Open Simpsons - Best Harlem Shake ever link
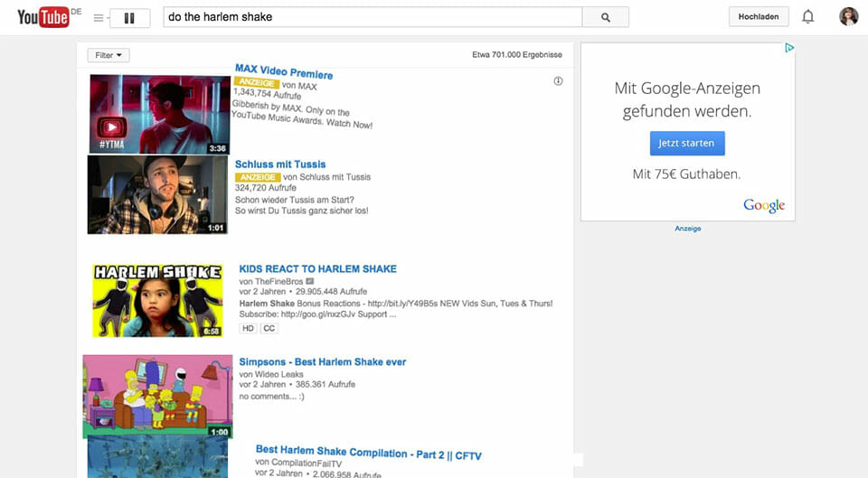 (x=323, y=361)
